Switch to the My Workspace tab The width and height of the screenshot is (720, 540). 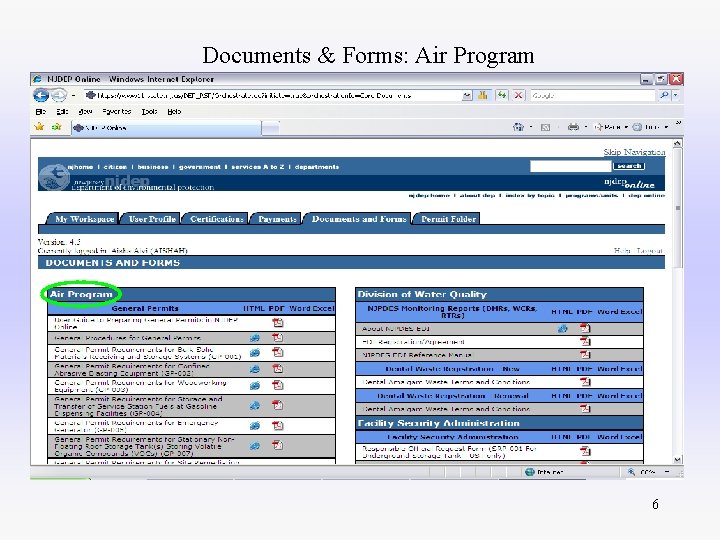point(84,219)
